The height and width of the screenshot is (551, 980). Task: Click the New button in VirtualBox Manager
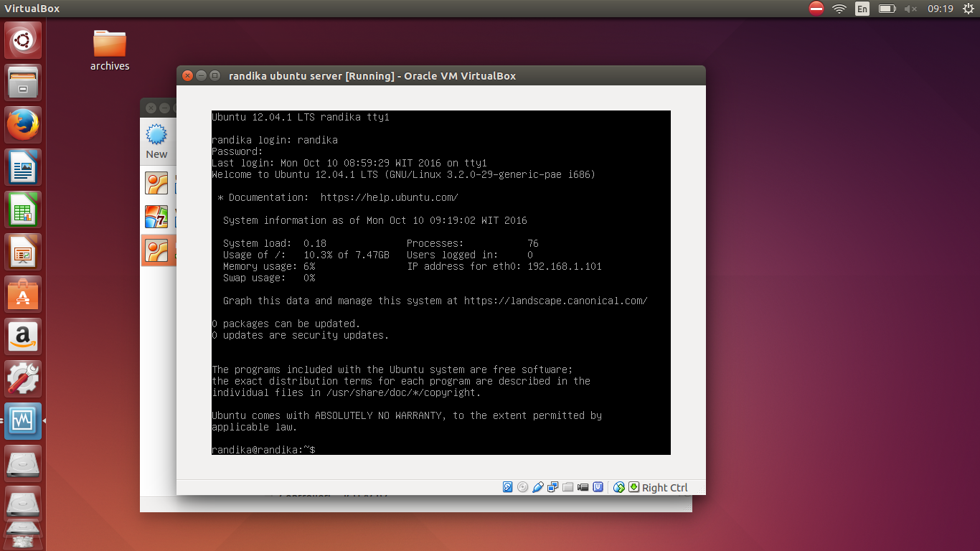point(156,140)
